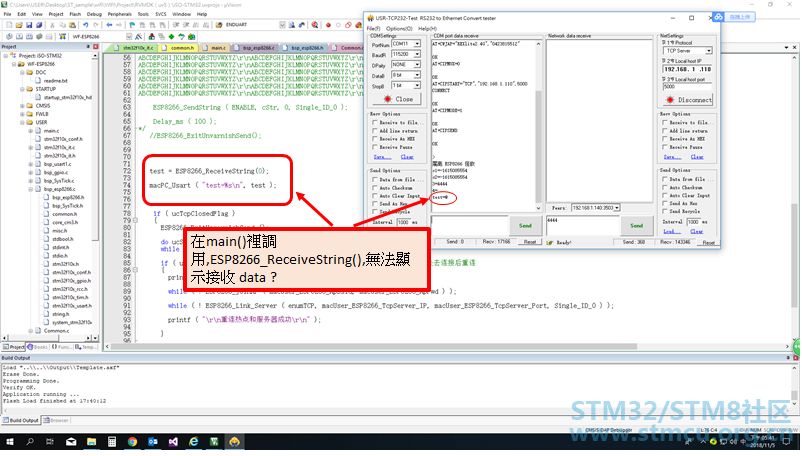Click the Translate file icon
Viewport: 802px width, 456px height.
point(9,37)
